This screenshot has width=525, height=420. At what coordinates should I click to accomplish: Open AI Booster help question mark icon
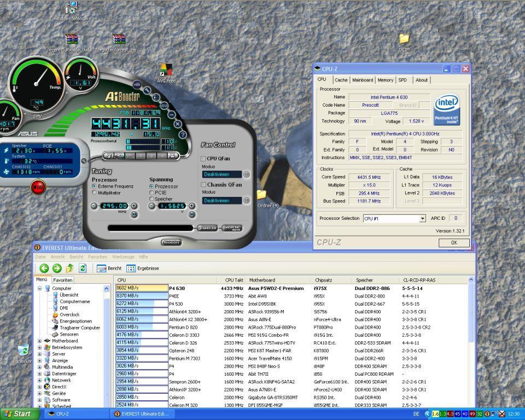pos(182,135)
